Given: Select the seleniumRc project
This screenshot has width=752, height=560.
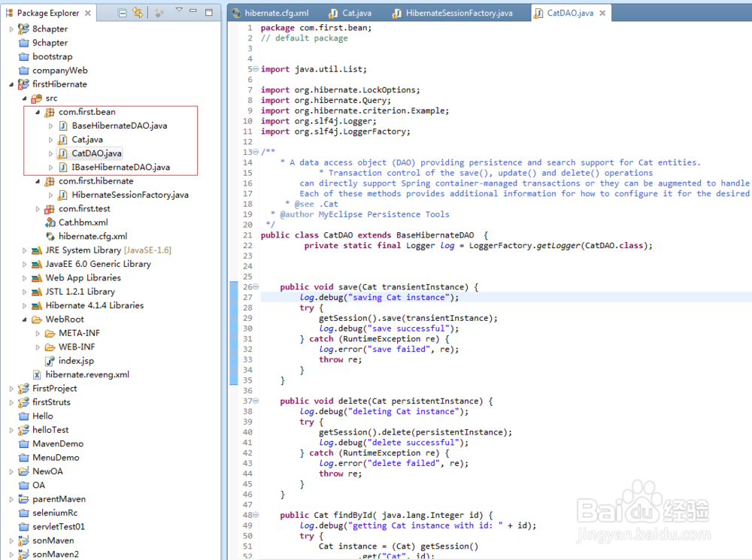Looking at the screenshot, I should [x=55, y=513].
